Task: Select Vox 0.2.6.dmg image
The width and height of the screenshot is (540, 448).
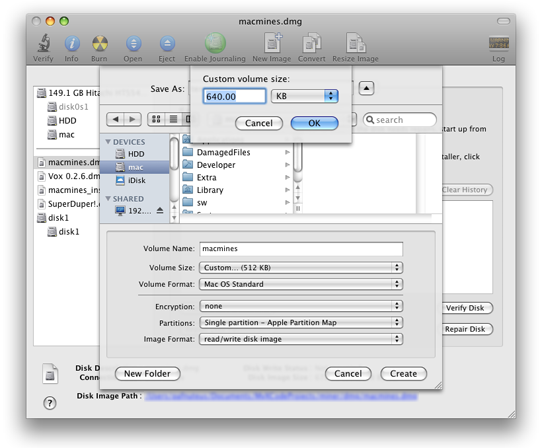Action: [68, 176]
